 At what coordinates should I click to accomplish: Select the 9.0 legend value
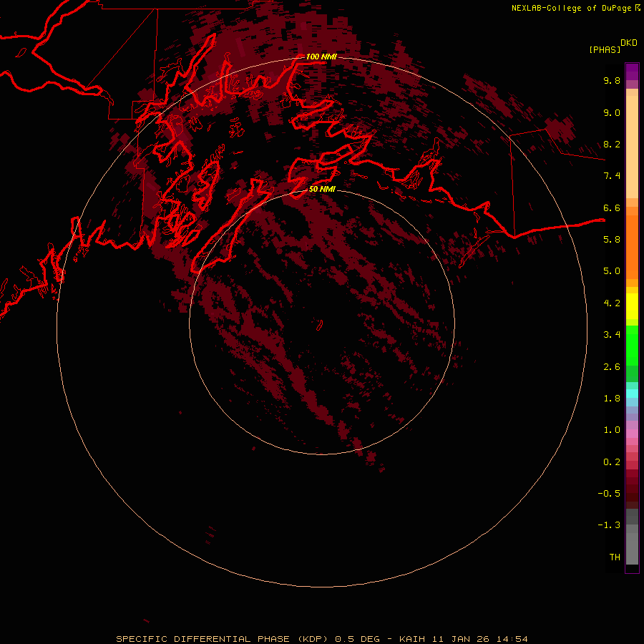[612, 112]
